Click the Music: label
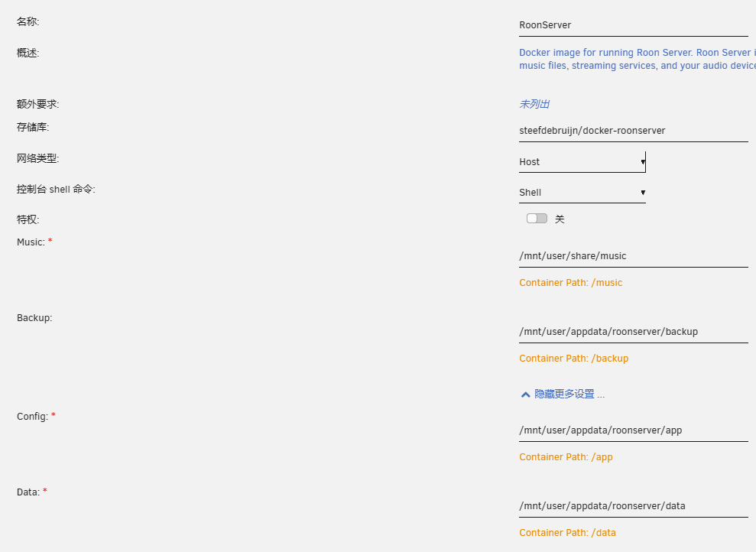This screenshot has width=756, height=552. tap(31, 242)
